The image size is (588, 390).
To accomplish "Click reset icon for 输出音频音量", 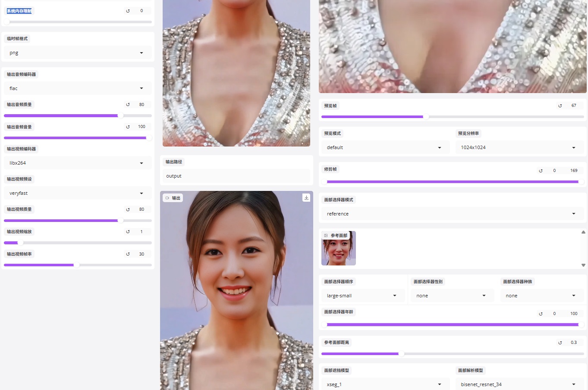I will tap(128, 127).
